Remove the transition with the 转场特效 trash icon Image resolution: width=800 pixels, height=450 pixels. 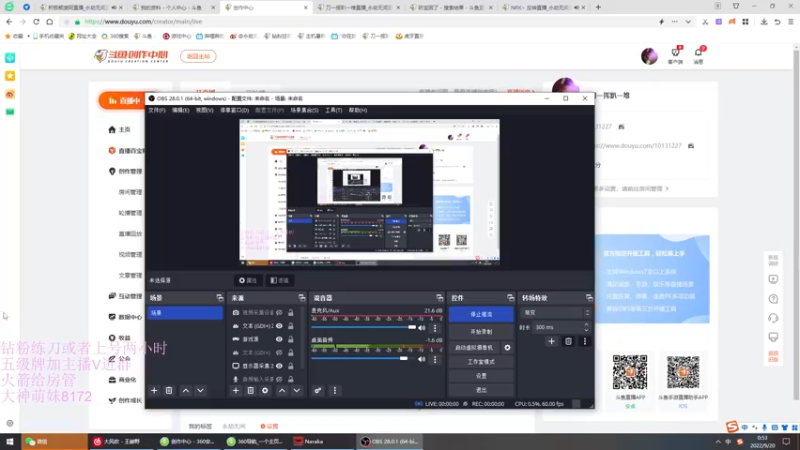568,341
